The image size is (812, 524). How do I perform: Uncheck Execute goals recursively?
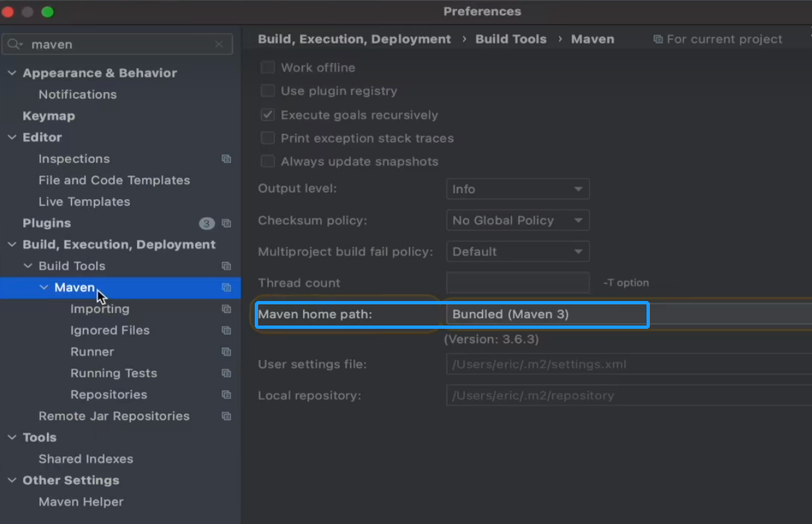point(267,115)
